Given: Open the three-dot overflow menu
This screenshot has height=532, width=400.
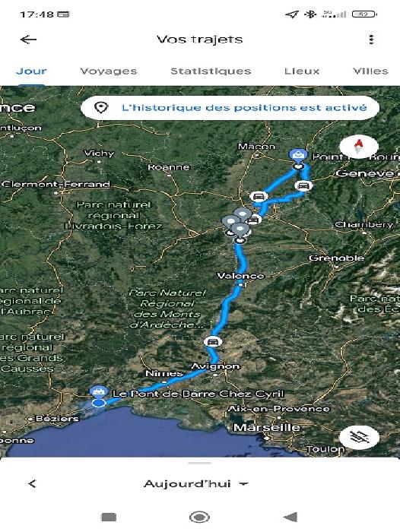Looking at the screenshot, I should pyautogui.click(x=371, y=40).
